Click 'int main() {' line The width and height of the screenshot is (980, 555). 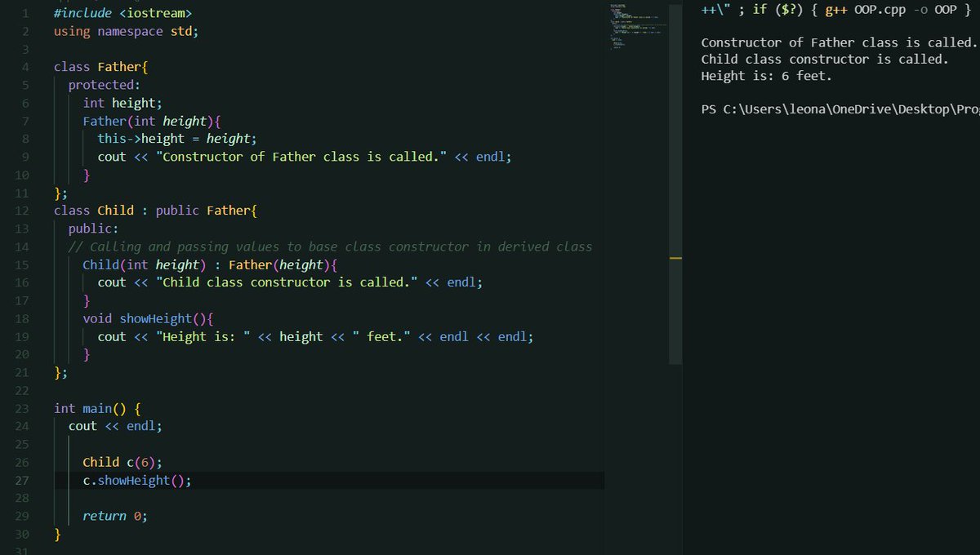coord(97,408)
